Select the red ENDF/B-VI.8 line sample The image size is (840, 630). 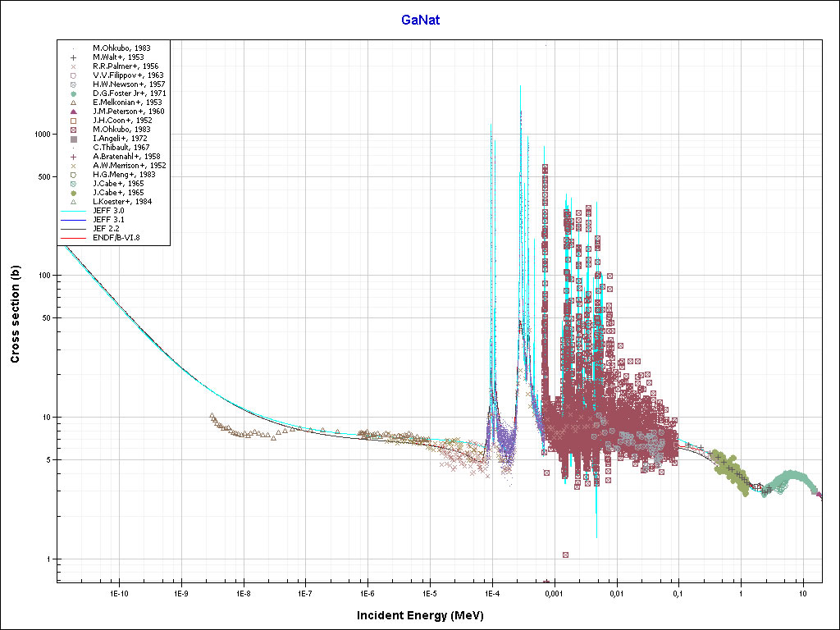tap(74, 238)
